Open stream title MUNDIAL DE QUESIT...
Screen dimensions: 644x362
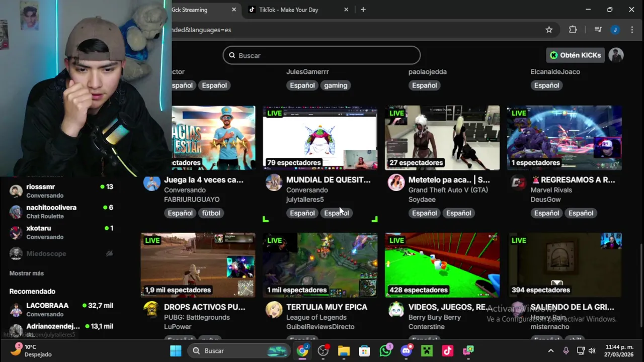click(x=328, y=179)
